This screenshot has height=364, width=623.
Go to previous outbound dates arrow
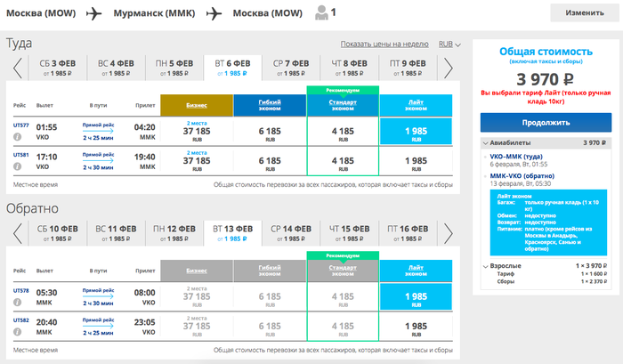point(17,69)
